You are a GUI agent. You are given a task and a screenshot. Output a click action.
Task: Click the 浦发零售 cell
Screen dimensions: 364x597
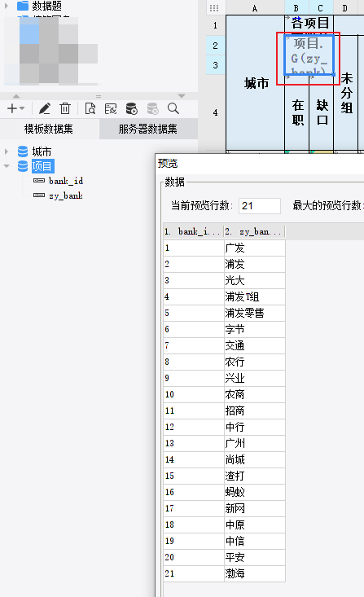255,313
